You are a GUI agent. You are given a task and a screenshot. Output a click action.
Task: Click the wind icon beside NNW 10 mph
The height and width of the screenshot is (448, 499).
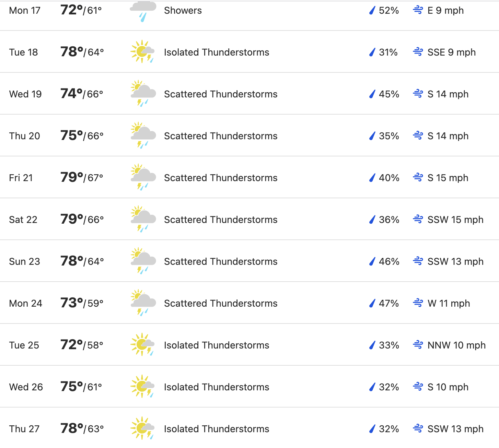pos(418,345)
